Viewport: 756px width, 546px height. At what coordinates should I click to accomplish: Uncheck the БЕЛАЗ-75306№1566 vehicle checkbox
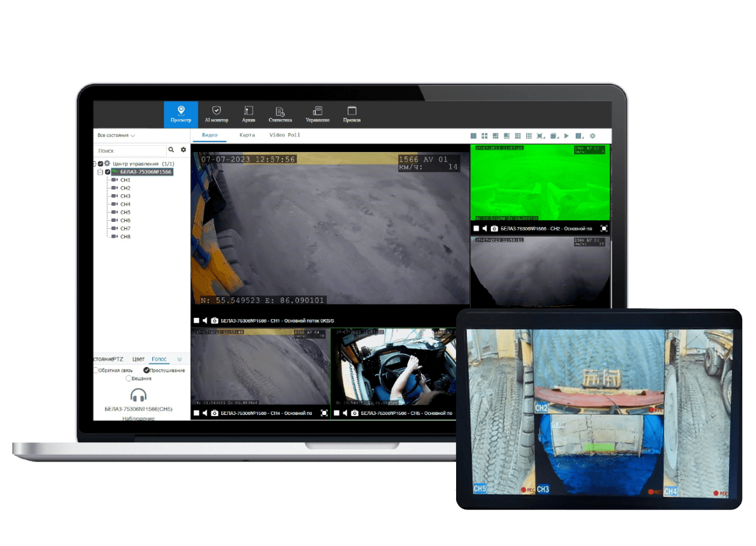point(108,171)
